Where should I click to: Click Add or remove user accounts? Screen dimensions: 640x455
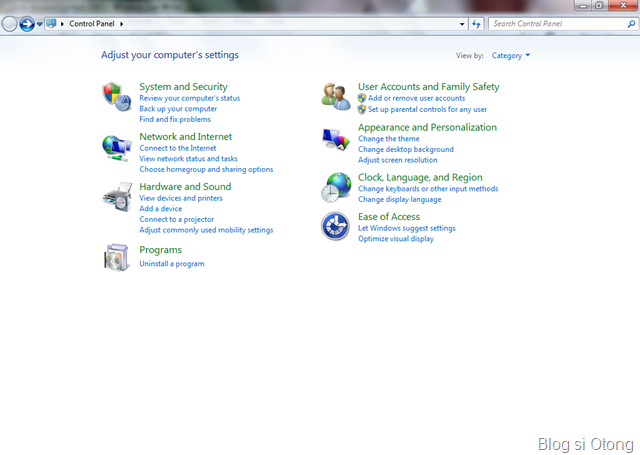point(416,98)
